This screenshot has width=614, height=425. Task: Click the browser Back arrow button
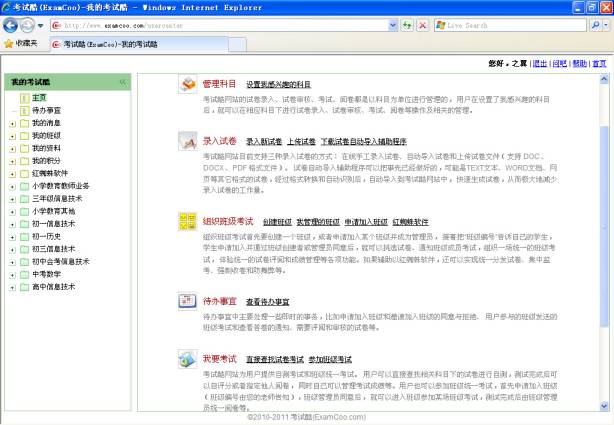(x=12, y=24)
